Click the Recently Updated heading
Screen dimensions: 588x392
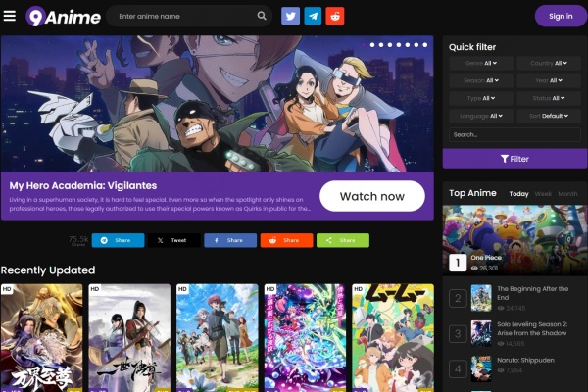pos(48,270)
